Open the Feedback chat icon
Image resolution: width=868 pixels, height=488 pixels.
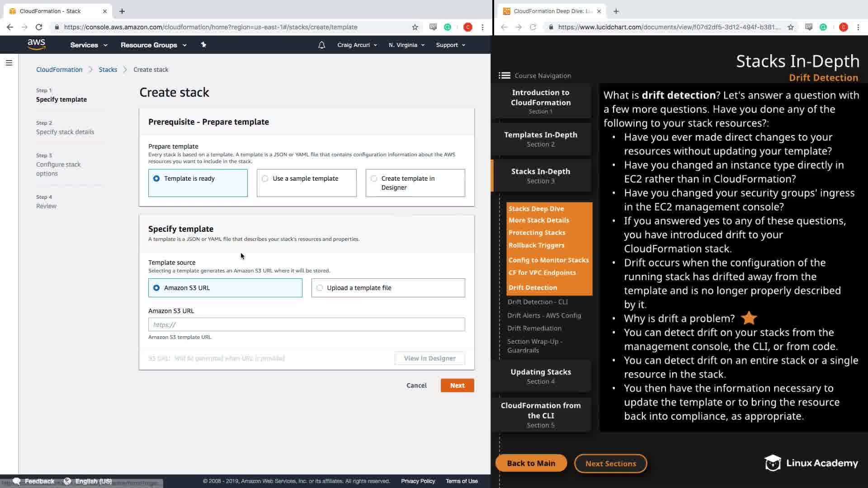17,481
